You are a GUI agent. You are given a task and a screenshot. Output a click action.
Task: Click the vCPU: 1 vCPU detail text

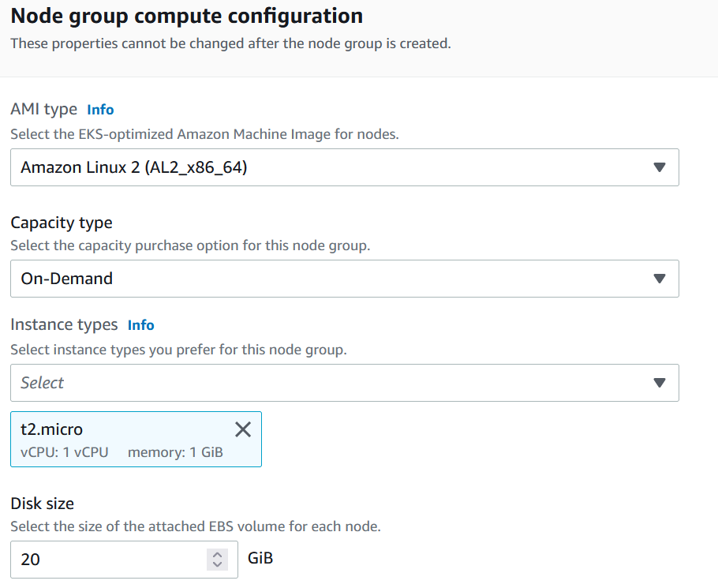[x=65, y=452]
